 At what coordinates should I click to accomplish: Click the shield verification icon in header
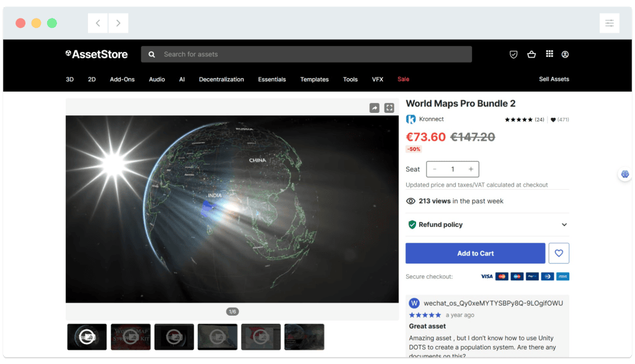513,54
